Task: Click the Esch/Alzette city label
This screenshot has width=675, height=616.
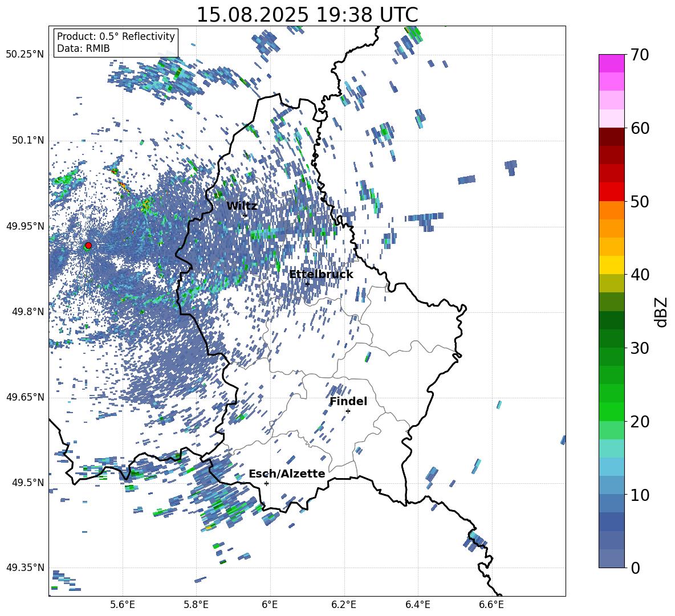Action: tap(287, 474)
